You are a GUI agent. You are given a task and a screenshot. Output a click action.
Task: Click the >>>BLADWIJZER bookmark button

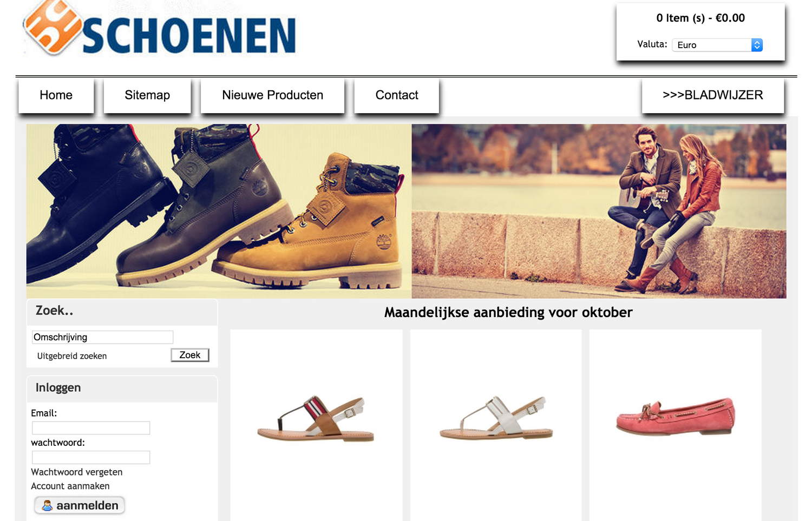pyautogui.click(x=713, y=95)
